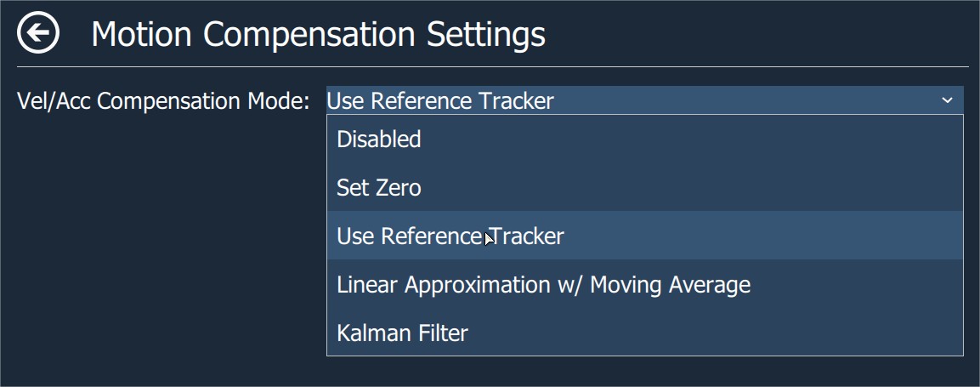Viewport: 980px width, 387px height.
Task: Pick Linear Approximation w/ Moving Average
Action: point(543,284)
